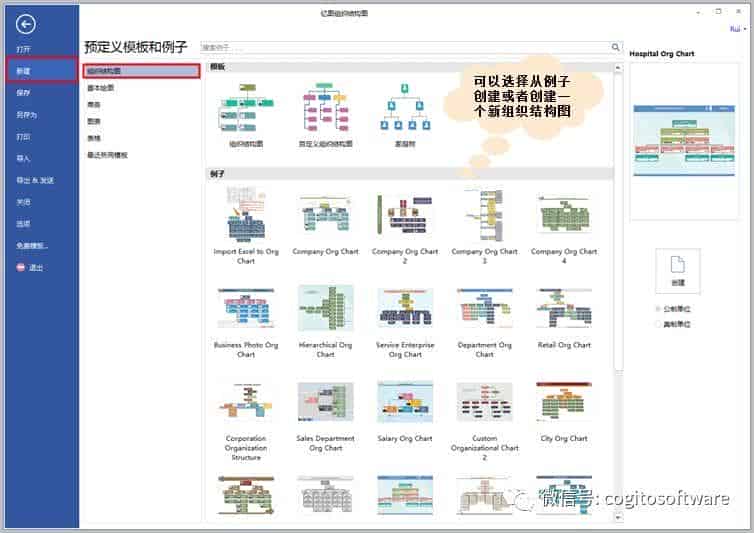Choose 关闭 in the sidebar
Screen dimensions: 754x533
(x=23, y=202)
